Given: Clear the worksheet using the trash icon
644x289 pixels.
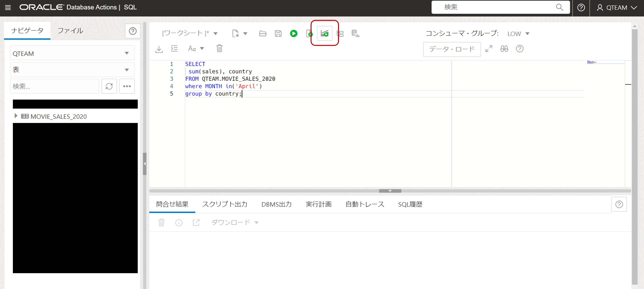Looking at the screenshot, I should pyautogui.click(x=220, y=48).
